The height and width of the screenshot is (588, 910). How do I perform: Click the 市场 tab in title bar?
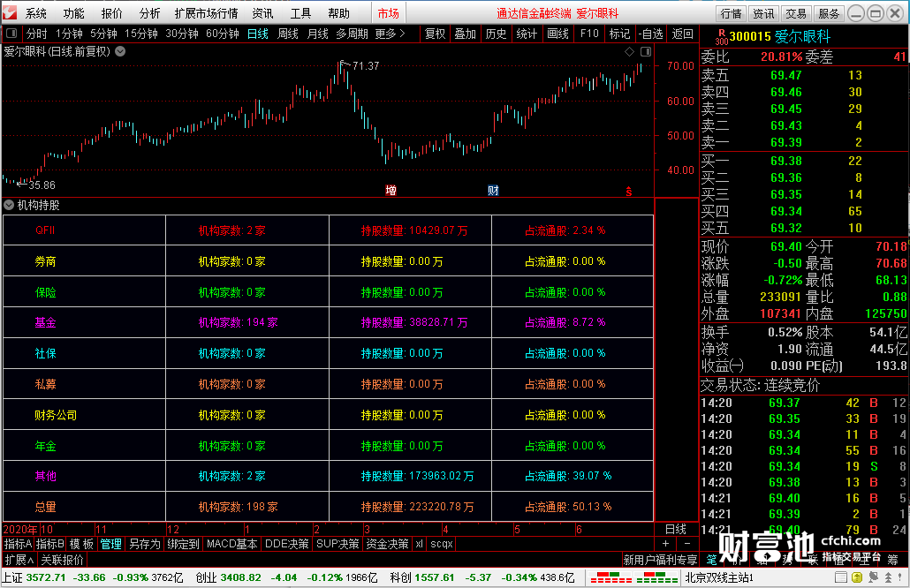388,13
